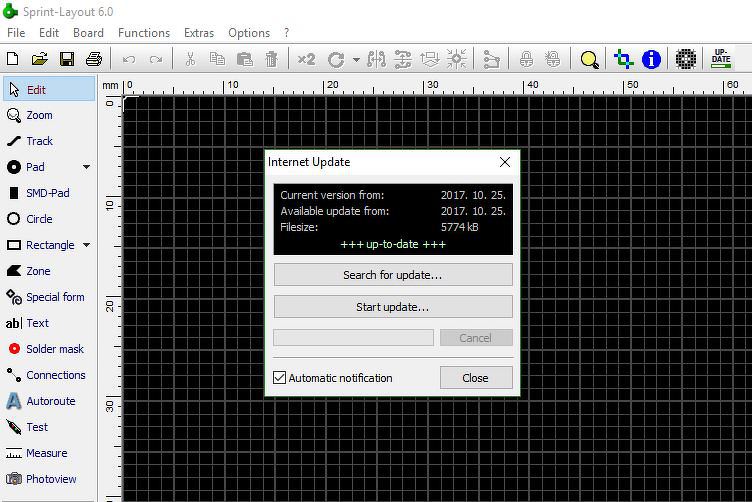Rotate selection with the circular arrow icon

coord(336,59)
